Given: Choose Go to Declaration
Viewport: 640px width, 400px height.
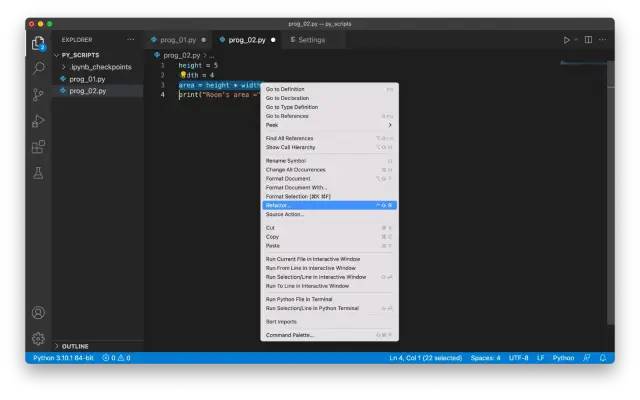Looking at the screenshot, I should [329, 98].
